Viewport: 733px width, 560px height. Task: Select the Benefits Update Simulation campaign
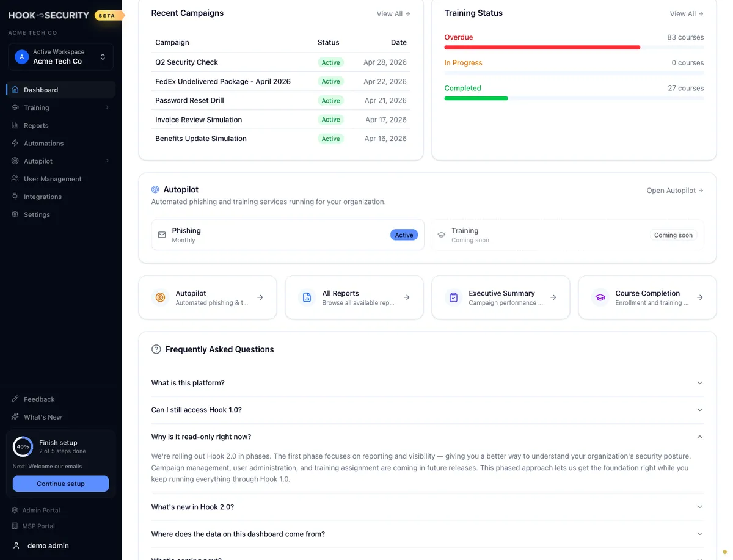281,139
